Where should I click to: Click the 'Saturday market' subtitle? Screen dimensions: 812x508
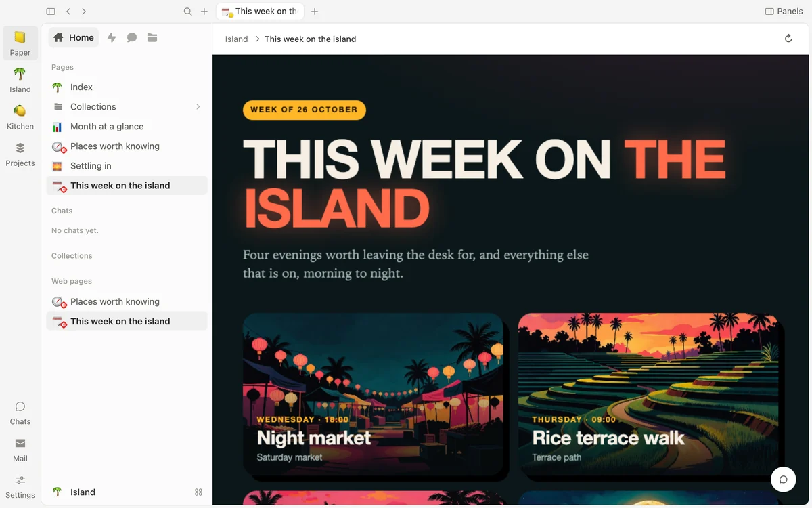tap(290, 458)
